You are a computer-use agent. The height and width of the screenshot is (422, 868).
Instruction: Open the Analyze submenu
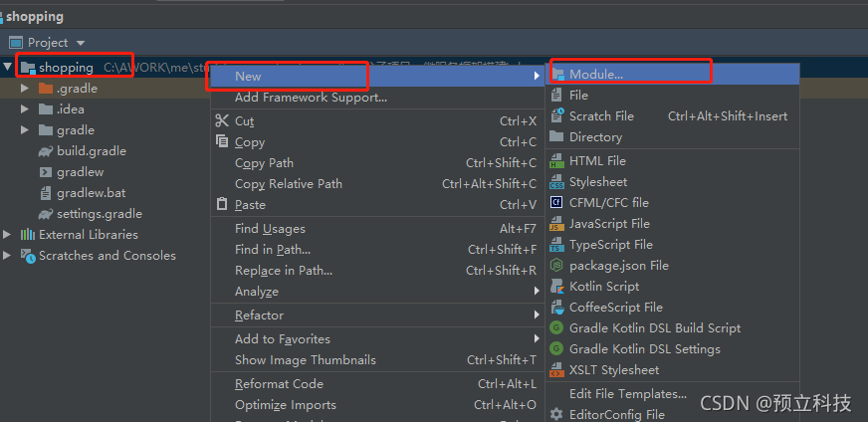pos(377,292)
